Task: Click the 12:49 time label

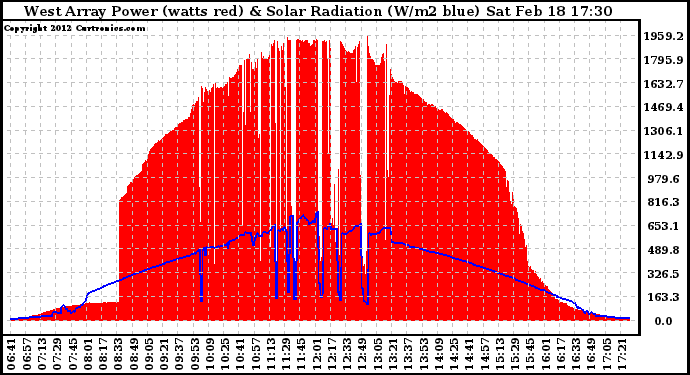Action: coord(362,354)
